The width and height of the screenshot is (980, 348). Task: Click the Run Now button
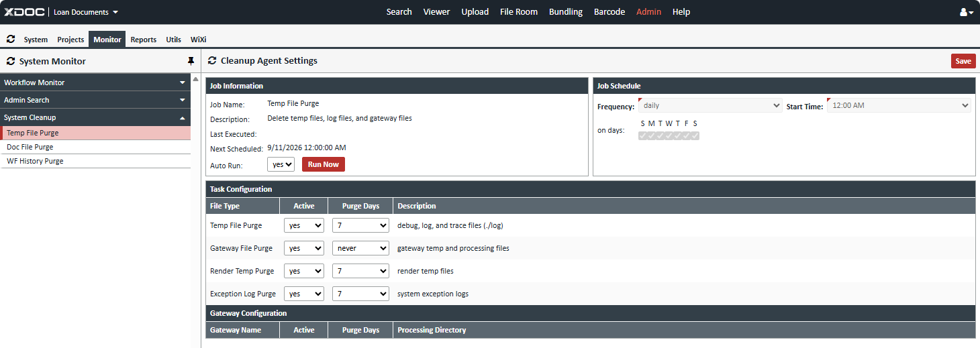coord(324,164)
